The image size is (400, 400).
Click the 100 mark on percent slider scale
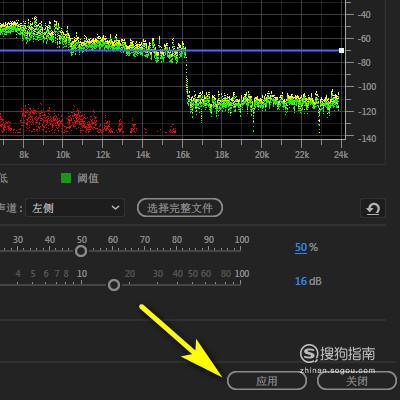click(x=242, y=240)
